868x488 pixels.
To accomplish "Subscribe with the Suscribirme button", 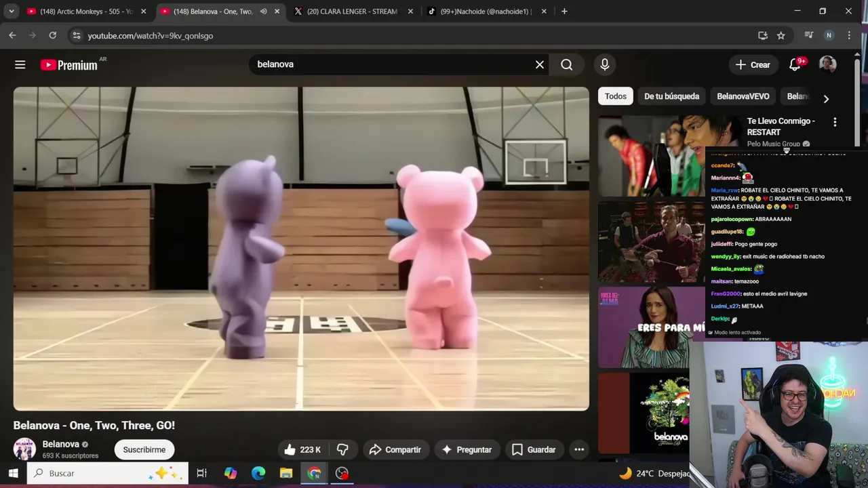I will 144,449.
